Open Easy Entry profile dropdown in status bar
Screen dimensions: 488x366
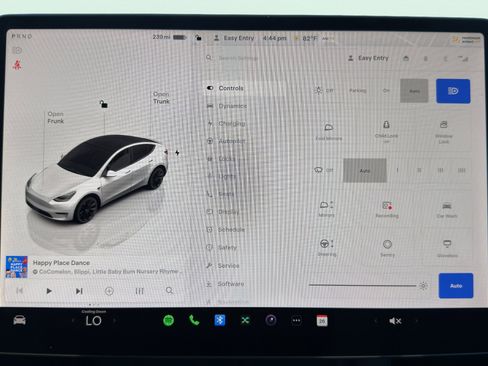pyautogui.click(x=234, y=38)
